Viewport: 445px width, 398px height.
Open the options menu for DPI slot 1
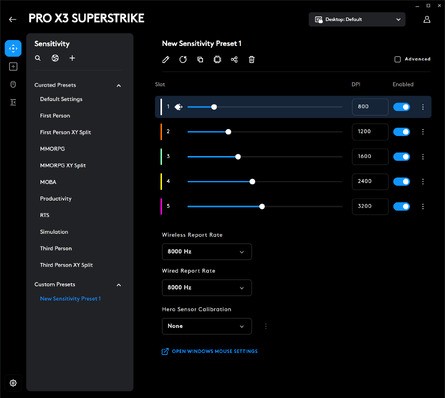coord(423,107)
